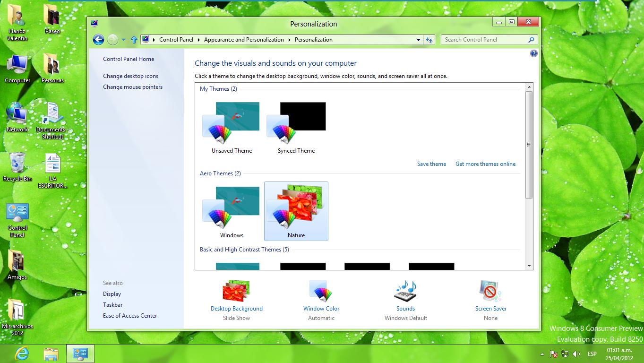The width and height of the screenshot is (644, 363).
Task: Click the Search Control Panel field
Action: 484,40
